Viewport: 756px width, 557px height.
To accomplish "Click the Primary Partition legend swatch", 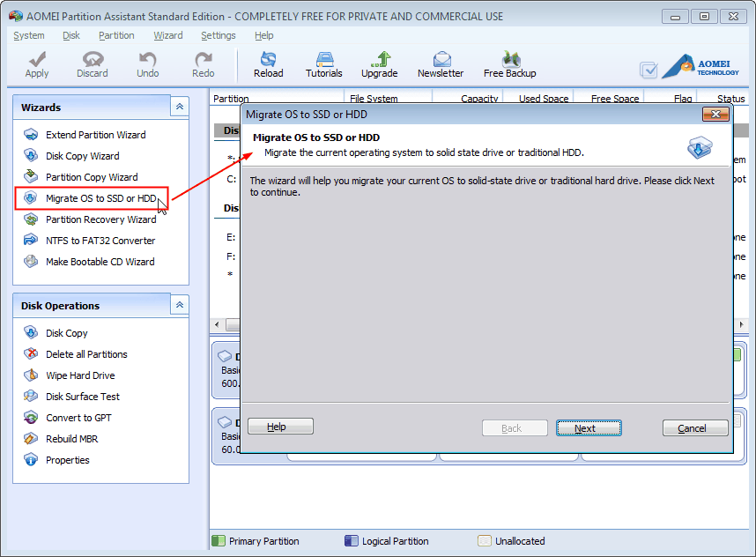I will 219,541.
